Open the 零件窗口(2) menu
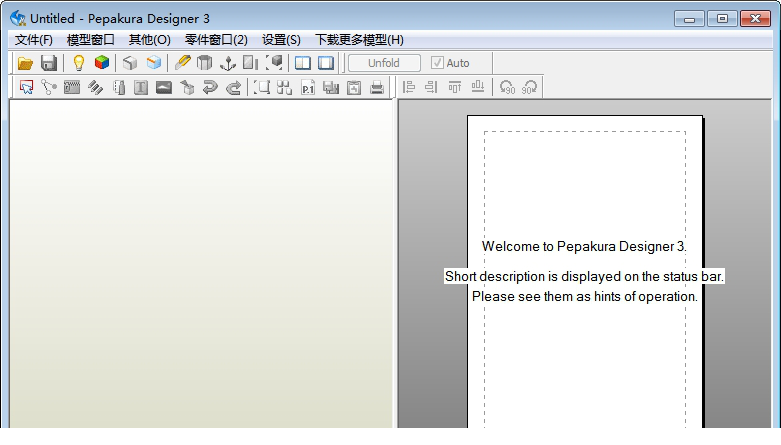Viewport: 781px width, 445px height. 216,40
